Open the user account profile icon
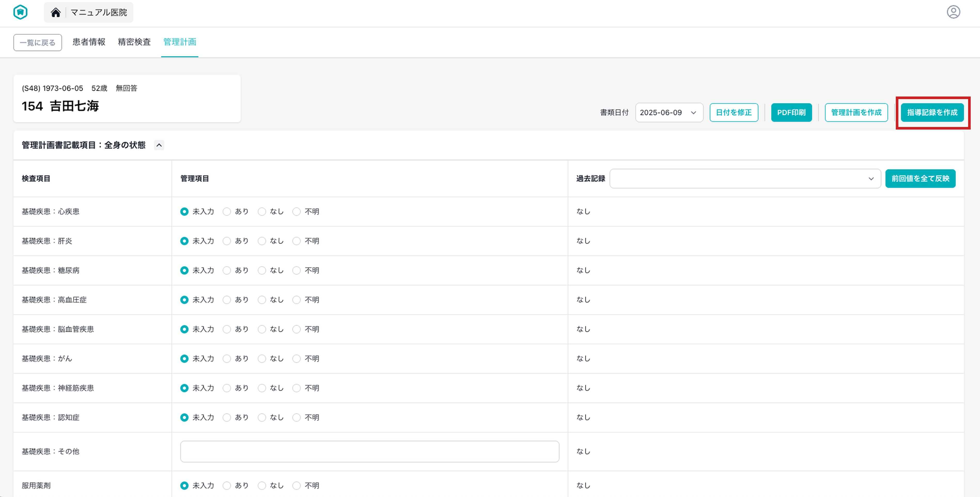This screenshot has width=980, height=497. click(x=953, y=12)
